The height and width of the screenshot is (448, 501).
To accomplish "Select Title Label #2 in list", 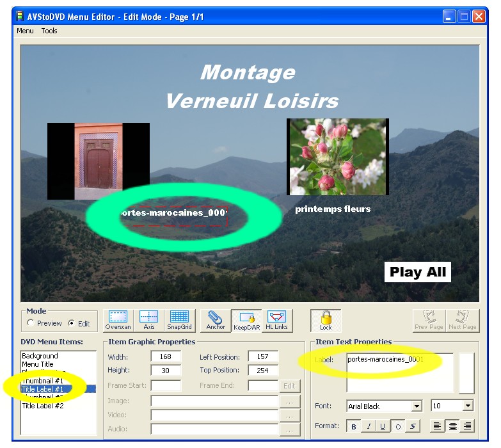I will click(42, 406).
